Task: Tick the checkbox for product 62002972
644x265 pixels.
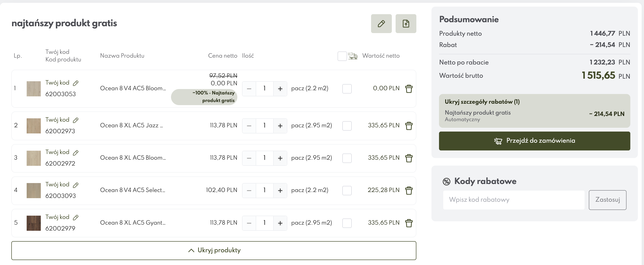Action: point(347,158)
